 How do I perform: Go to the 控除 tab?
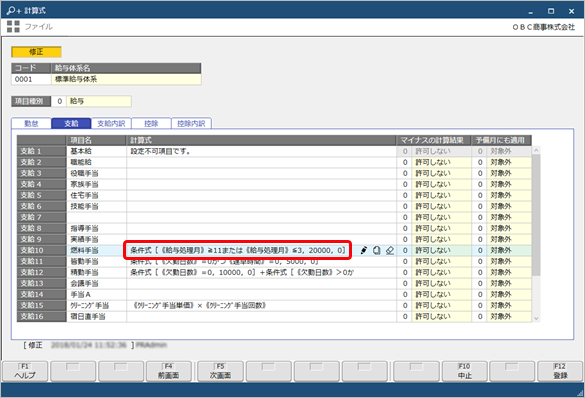[x=151, y=123]
